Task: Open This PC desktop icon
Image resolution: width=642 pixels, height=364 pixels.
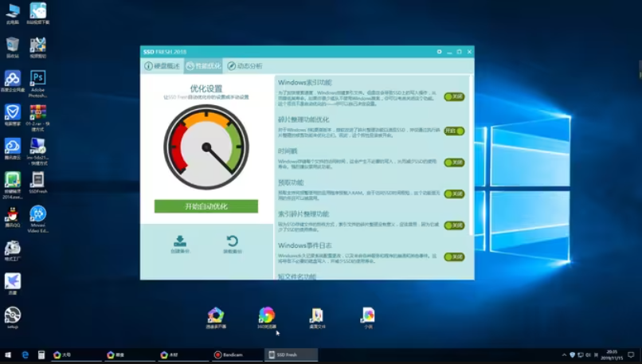Action: [x=12, y=14]
